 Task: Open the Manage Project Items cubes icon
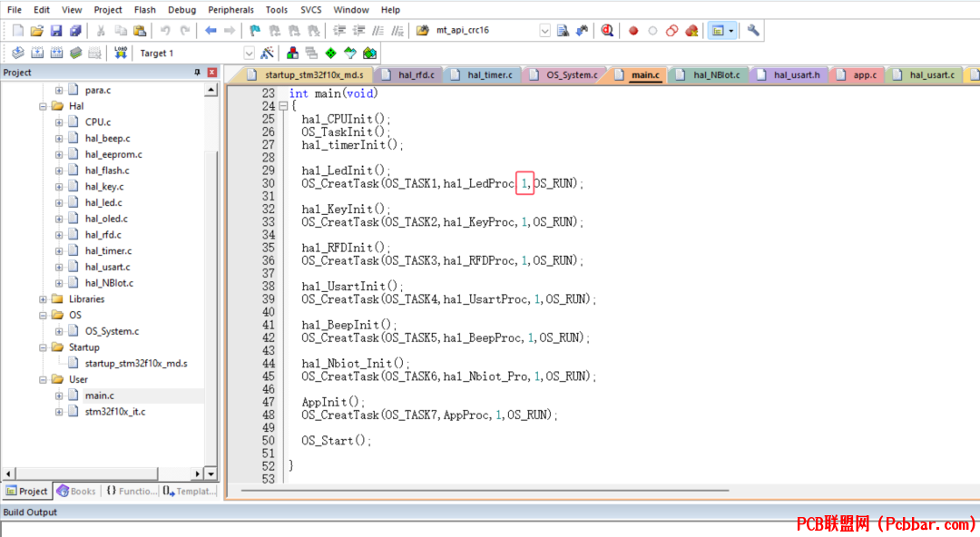[x=292, y=54]
